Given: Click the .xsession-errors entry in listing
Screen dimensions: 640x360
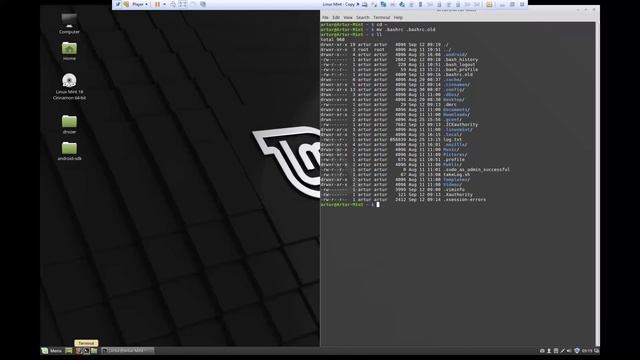Looking at the screenshot, I should (465, 200).
